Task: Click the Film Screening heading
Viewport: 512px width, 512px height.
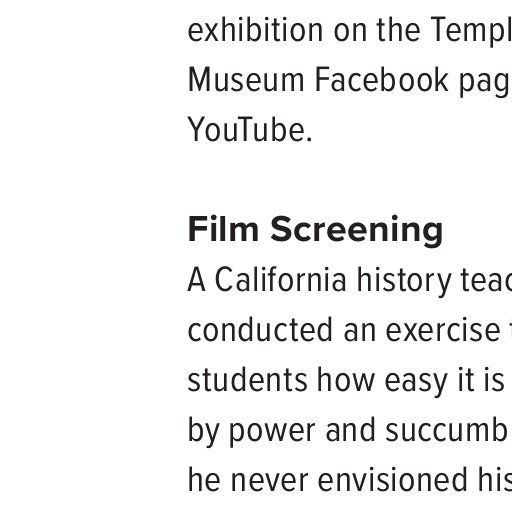Action: tap(315, 230)
